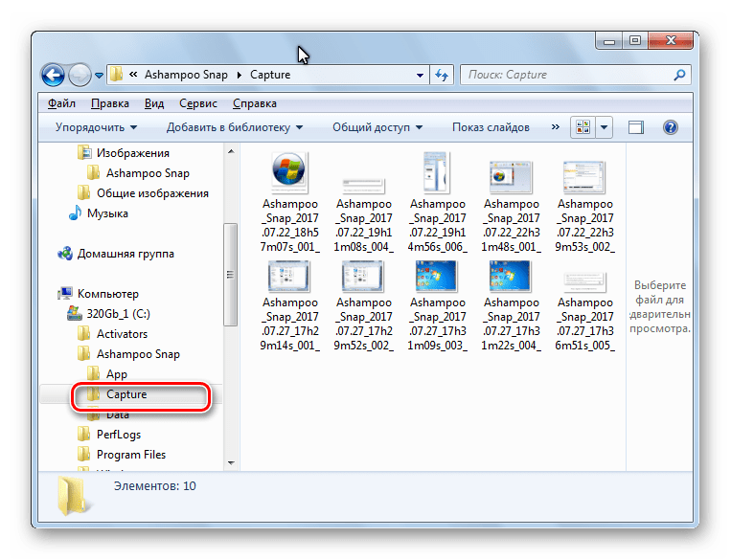
Task: Change view with the view icons button
Action: coord(583,127)
